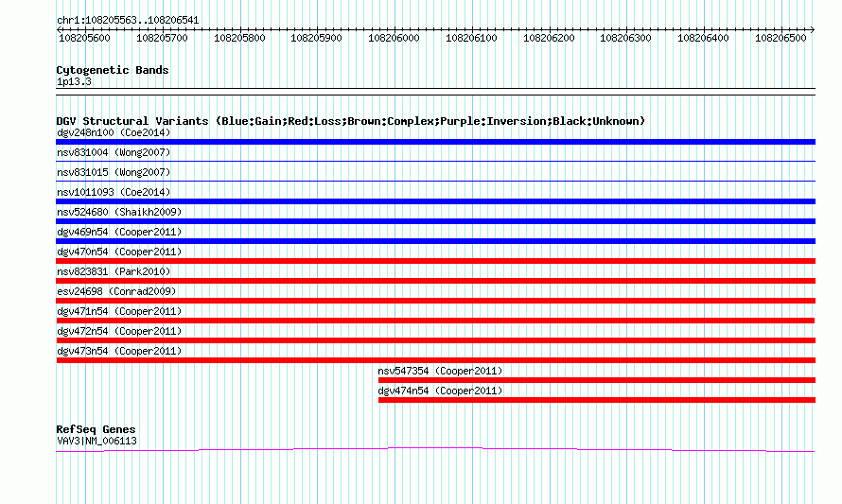Click ruler position 108206300

625,38
